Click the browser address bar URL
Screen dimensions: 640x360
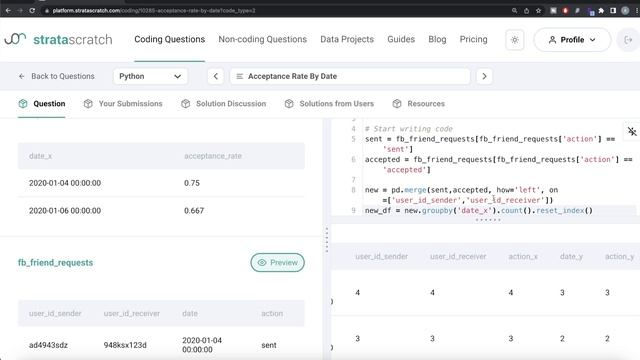point(153,11)
